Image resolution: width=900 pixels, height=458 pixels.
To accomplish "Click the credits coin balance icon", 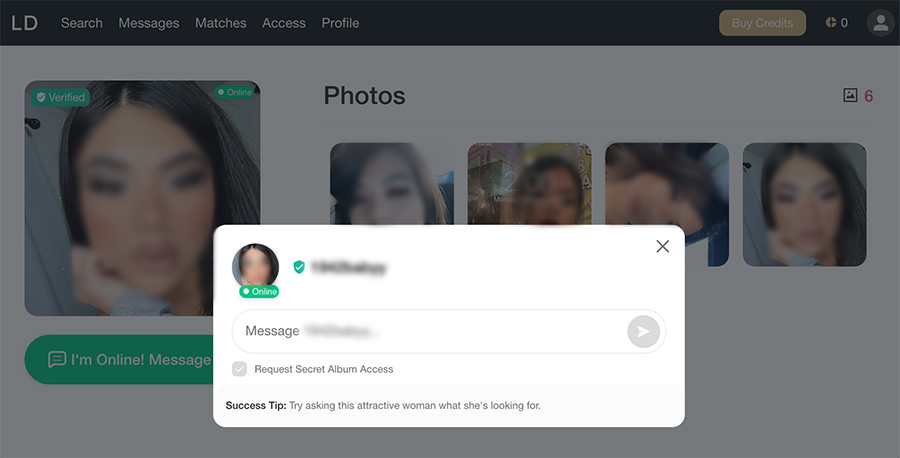I will coord(830,23).
